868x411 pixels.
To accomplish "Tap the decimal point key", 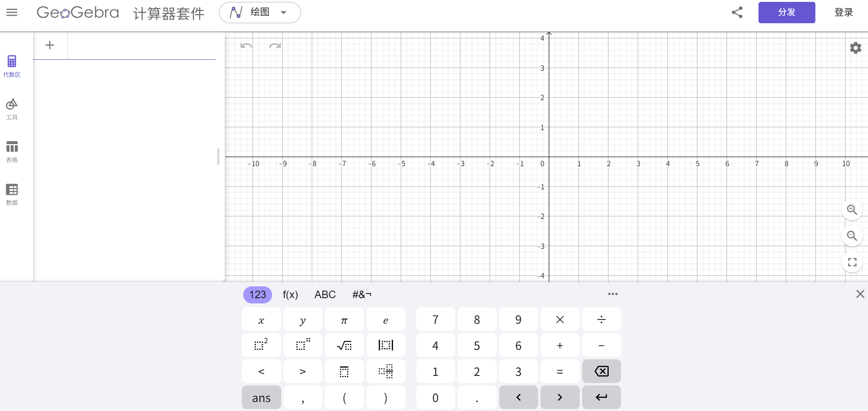I will pyautogui.click(x=477, y=397).
